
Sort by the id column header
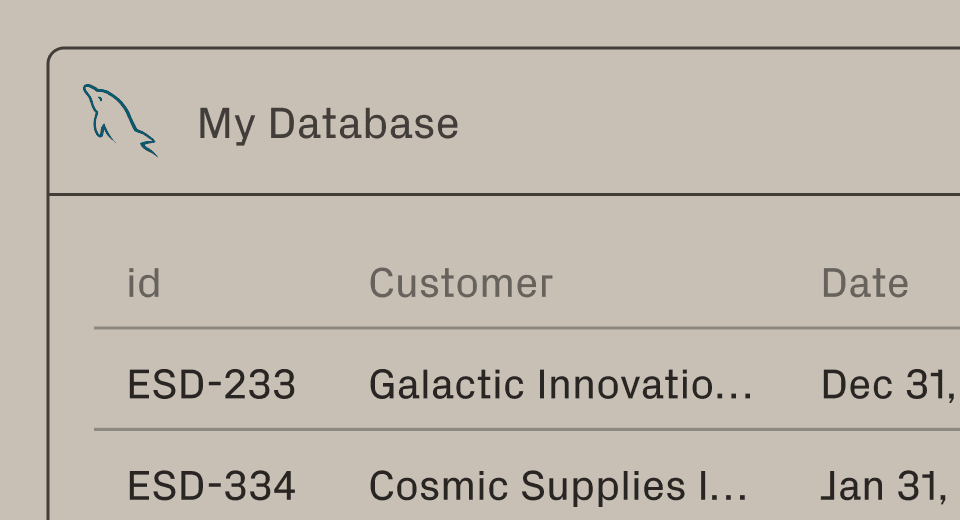click(x=143, y=284)
